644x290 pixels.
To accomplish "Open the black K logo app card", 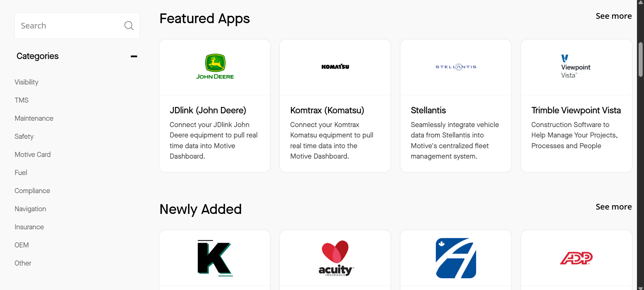I will (215, 258).
